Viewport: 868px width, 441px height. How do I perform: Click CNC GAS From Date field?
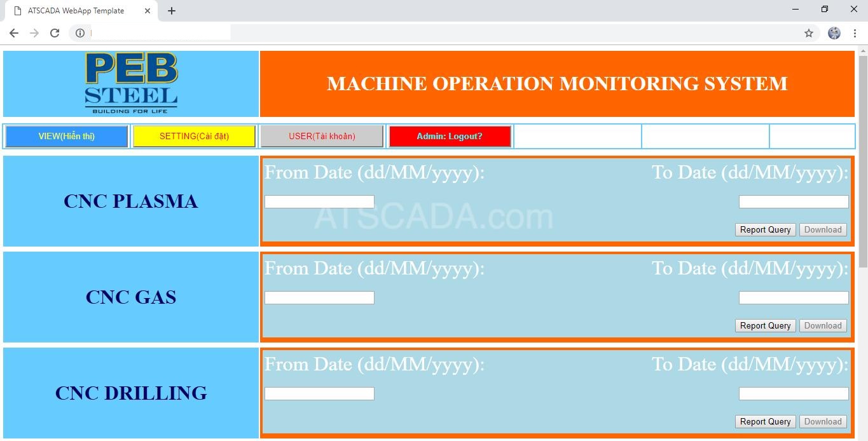point(319,298)
